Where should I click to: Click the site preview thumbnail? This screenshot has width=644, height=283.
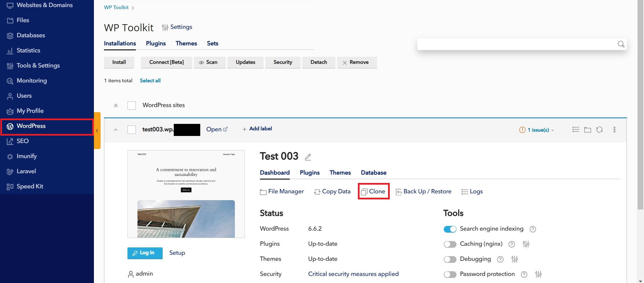click(x=186, y=194)
